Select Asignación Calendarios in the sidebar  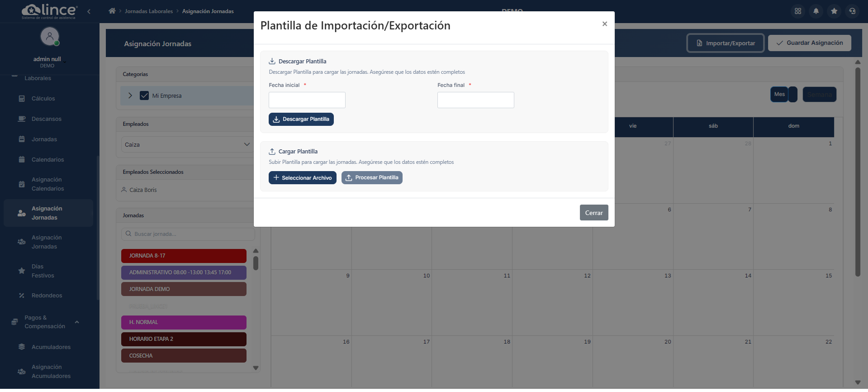click(x=47, y=184)
